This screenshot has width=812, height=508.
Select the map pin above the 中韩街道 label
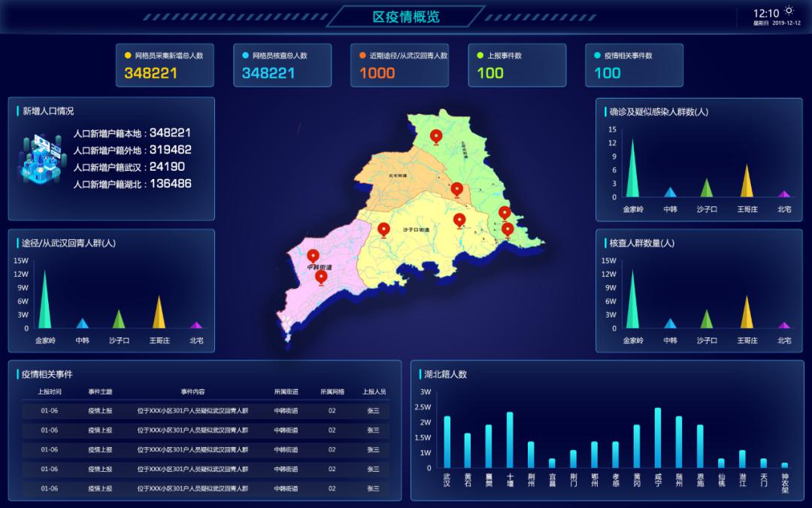click(314, 256)
